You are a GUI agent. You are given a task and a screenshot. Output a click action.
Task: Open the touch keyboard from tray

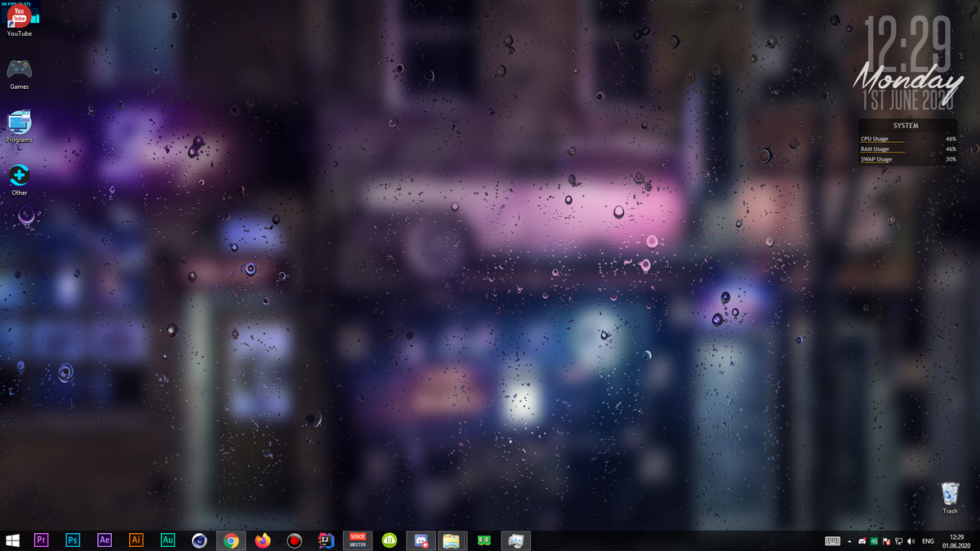pyautogui.click(x=832, y=541)
